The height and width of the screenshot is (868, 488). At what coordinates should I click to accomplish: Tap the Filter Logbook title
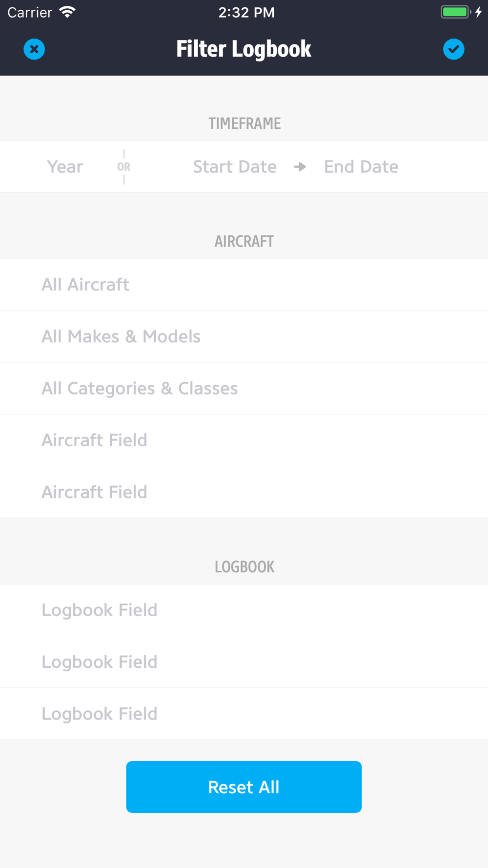[x=244, y=49]
